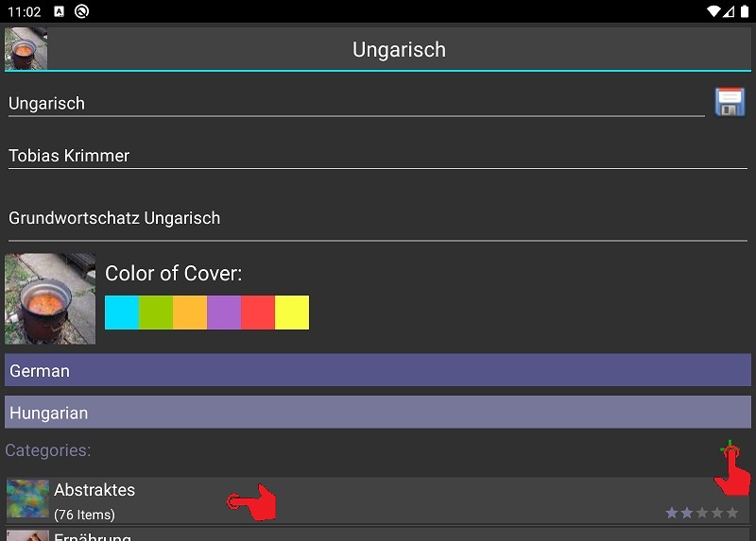
Task: Edit the Grundwortschatz Ungarisch description field
Action: [x=378, y=218]
